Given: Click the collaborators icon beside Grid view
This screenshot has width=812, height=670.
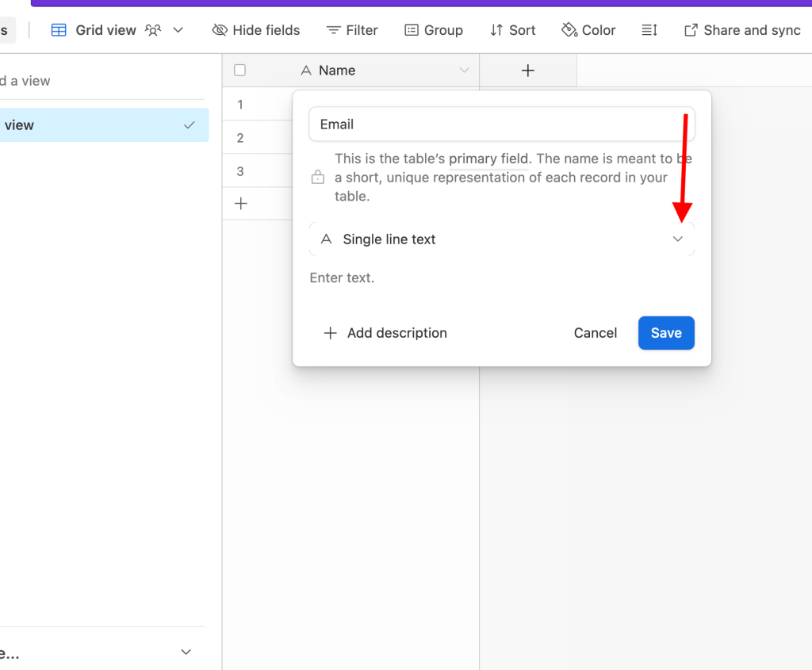Looking at the screenshot, I should tap(152, 29).
